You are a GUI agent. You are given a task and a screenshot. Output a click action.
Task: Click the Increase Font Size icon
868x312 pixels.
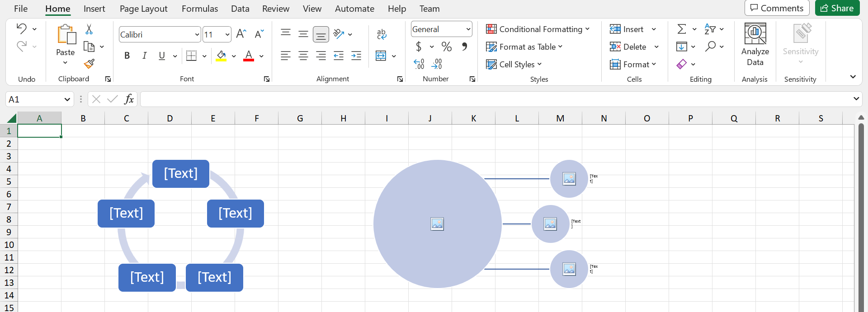click(241, 34)
